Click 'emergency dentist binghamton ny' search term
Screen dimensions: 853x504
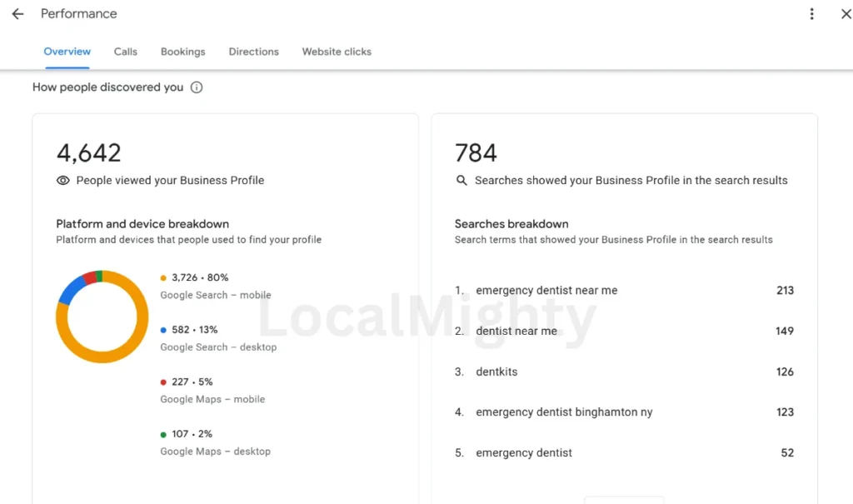[564, 412]
